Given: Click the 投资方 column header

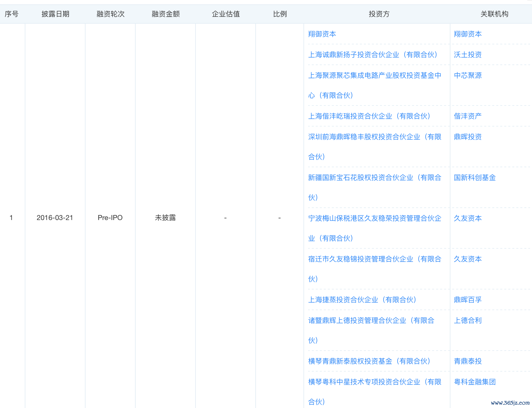Looking at the screenshot, I should point(379,14).
